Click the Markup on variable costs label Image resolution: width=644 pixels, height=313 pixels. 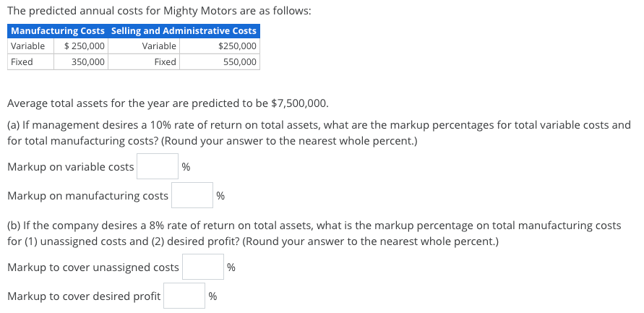71,167
